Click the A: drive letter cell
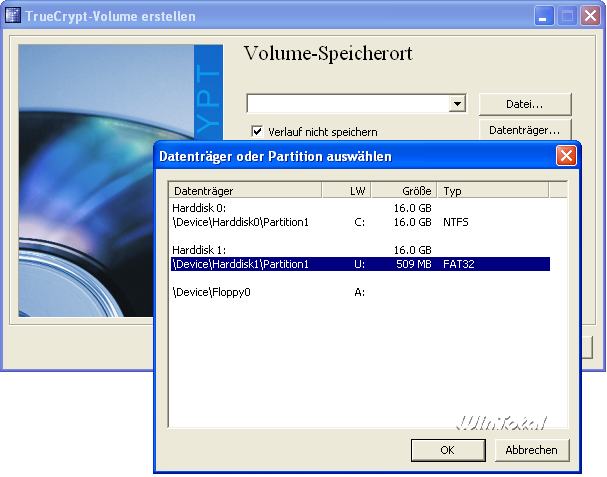The image size is (607, 477). pyautogui.click(x=359, y=292)
